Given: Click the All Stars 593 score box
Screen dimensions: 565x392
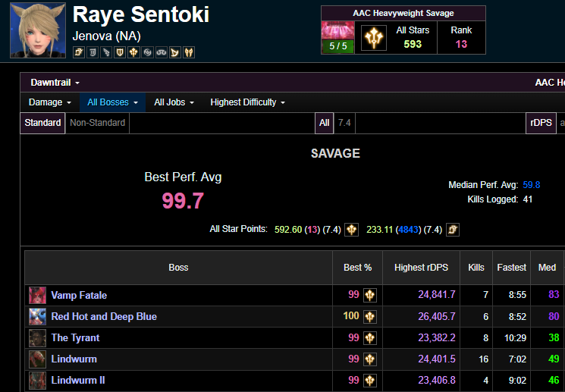Looking at the screenshot, I should (x=413, y=37).
